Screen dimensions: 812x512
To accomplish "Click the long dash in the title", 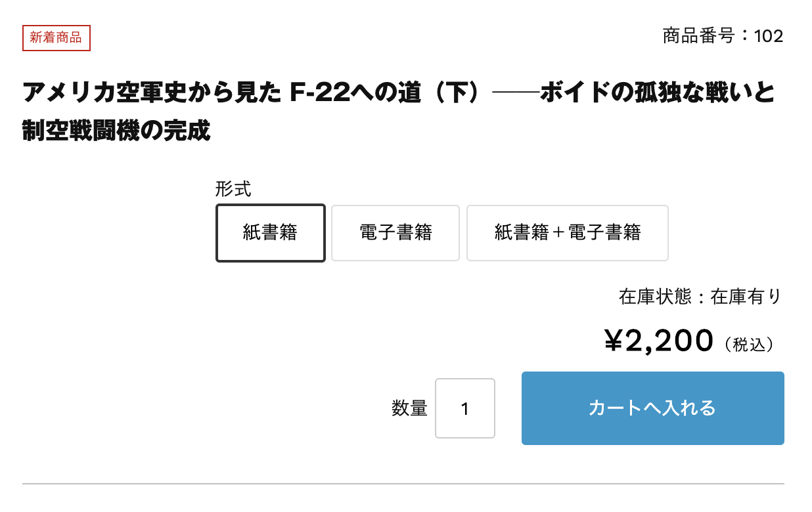I will click(x=516, y=94).
